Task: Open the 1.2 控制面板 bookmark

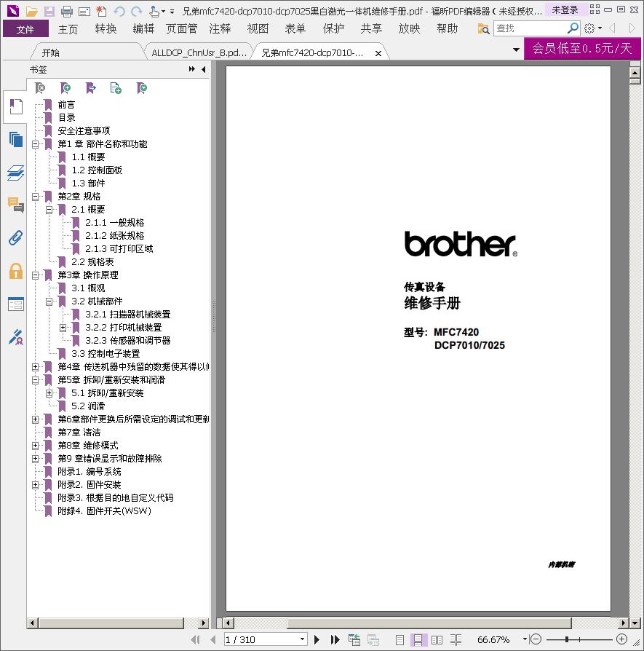Action: pos(97,170)
